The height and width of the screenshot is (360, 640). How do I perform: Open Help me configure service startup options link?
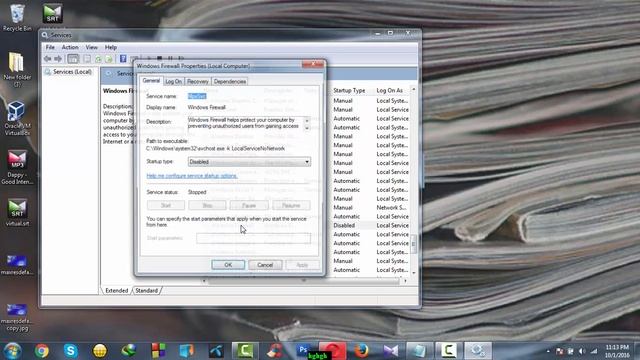[192, 176]
